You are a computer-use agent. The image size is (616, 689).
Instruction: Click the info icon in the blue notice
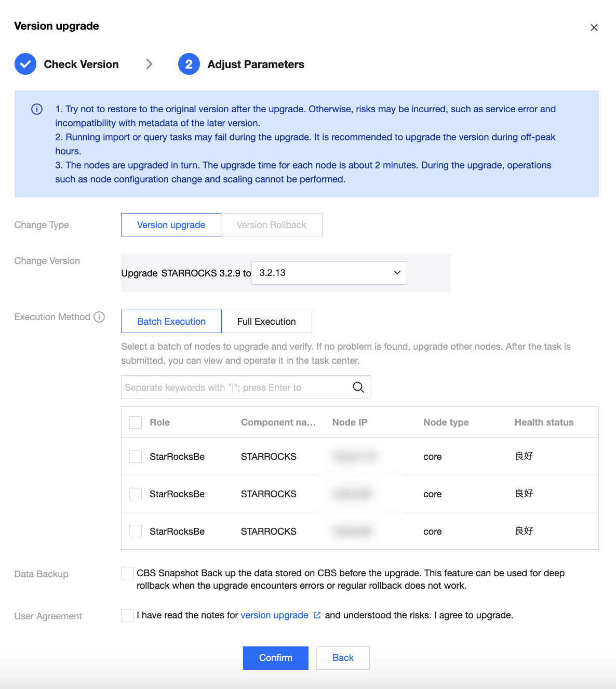tap(37, 109)
